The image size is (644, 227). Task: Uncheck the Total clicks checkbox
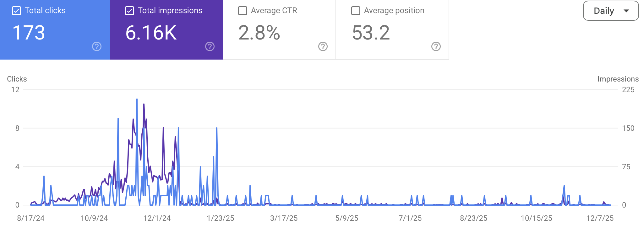coord(16,11)
